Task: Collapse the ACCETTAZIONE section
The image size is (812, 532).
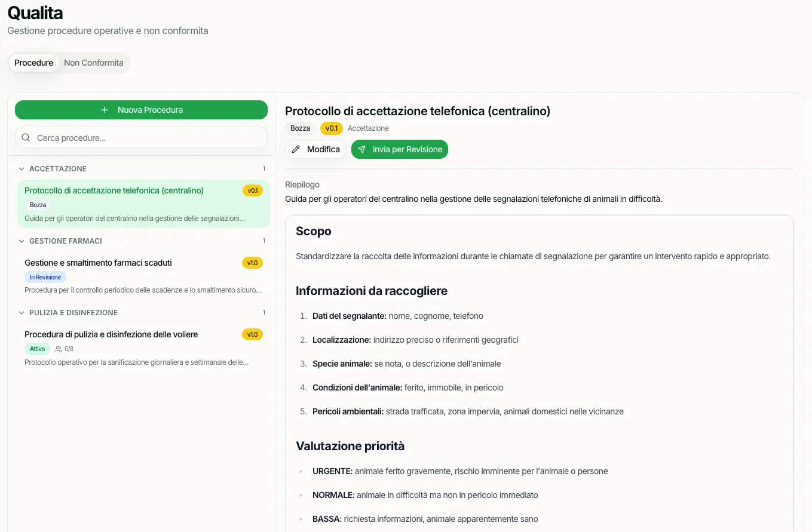Action: (x=22, y=169)
